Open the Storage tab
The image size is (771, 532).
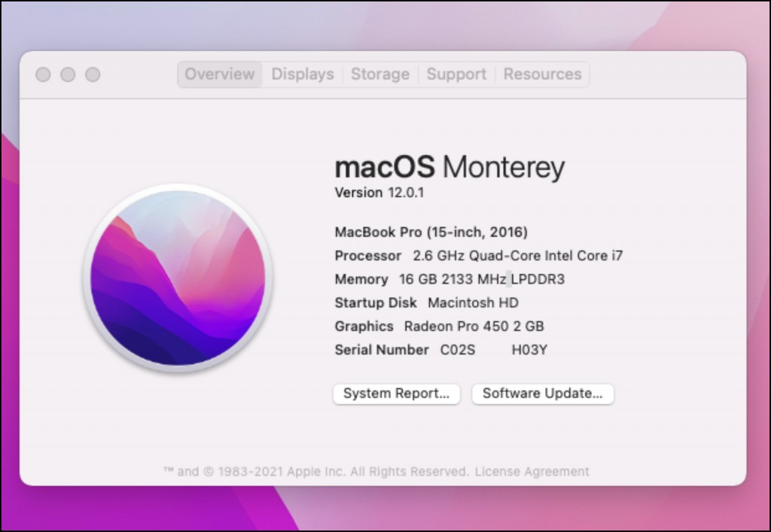pos(380,74)
